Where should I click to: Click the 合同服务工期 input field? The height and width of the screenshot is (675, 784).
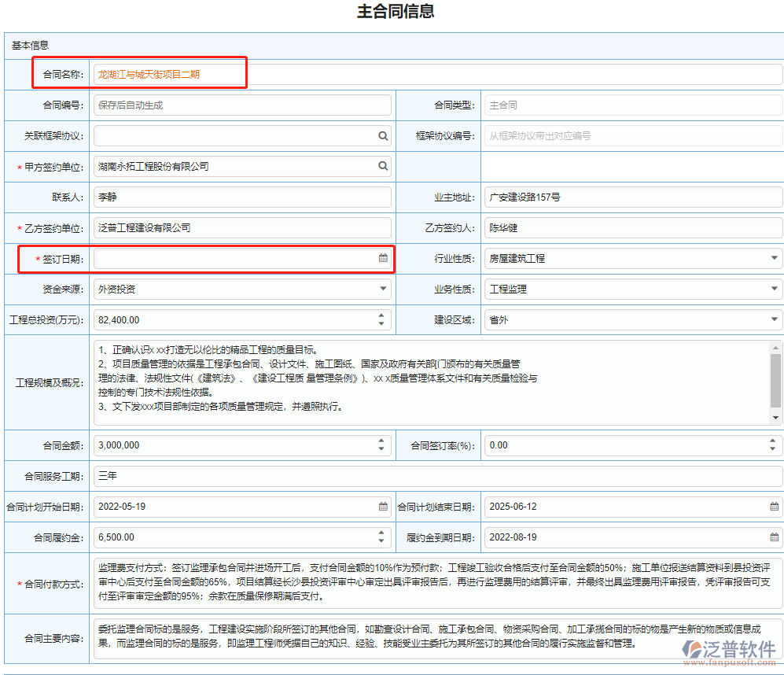[x=436, y=476]
